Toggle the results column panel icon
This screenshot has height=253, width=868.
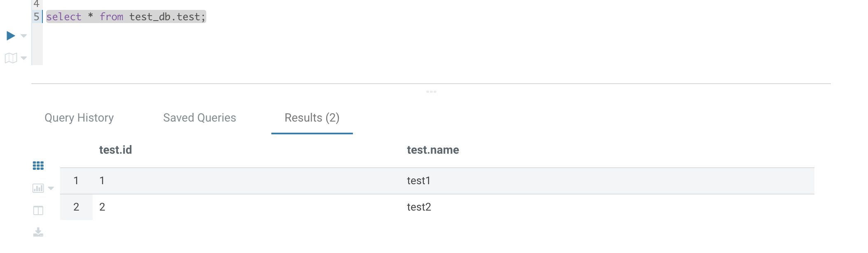38,211
